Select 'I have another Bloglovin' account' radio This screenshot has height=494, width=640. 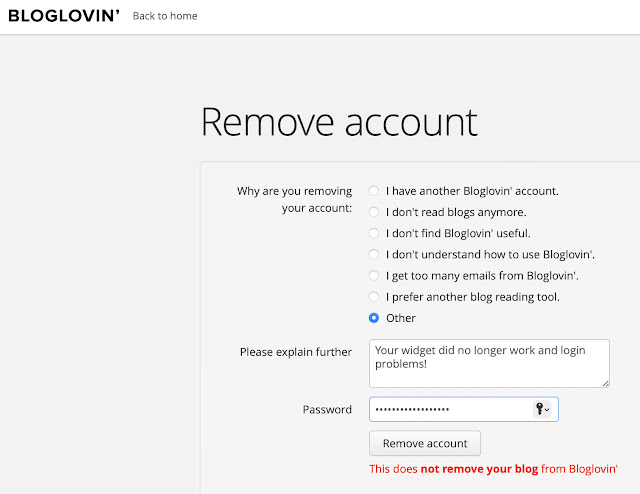coord(373,191)
